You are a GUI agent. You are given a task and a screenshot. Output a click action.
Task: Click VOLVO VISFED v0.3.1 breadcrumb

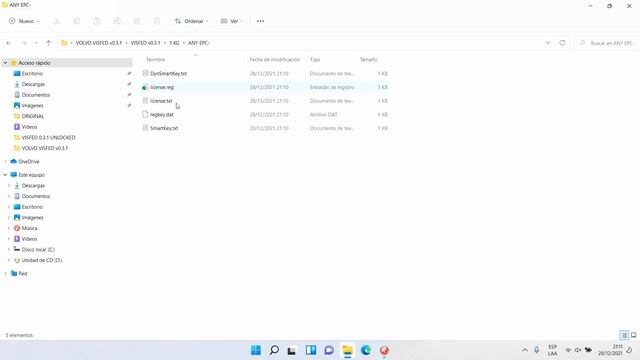click(x=99, y=43)
